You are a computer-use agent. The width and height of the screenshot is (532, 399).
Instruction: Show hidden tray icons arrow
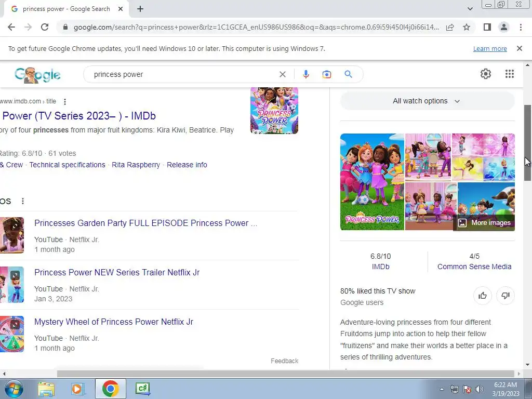[x=442, y=389]
